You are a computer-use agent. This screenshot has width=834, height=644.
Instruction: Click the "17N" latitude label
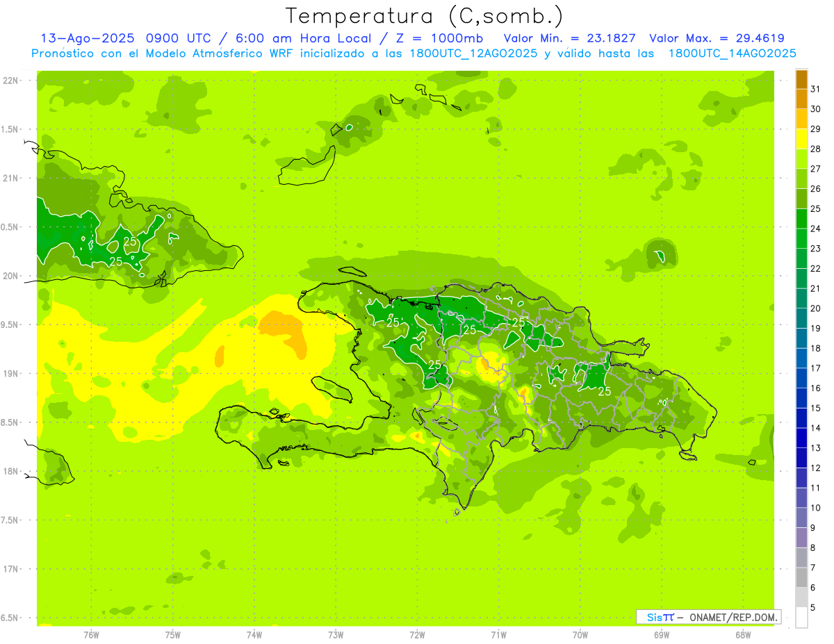pos(11,569)
